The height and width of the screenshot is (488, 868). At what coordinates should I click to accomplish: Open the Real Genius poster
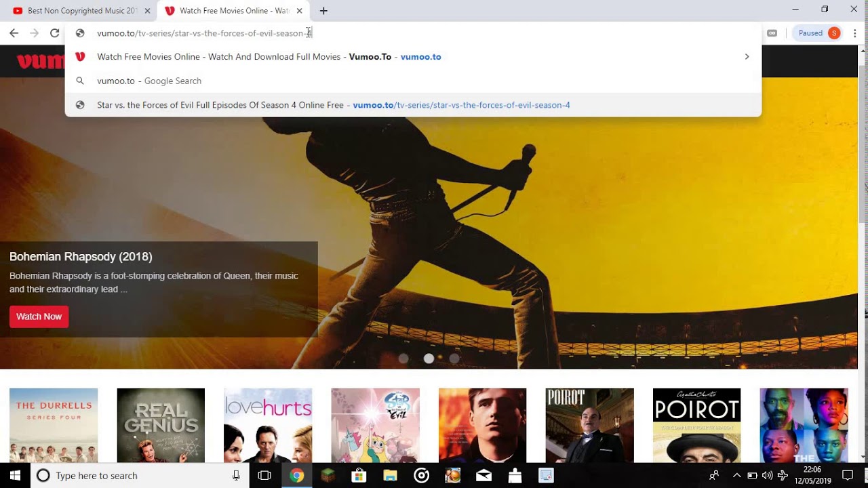tap(161, 426)
